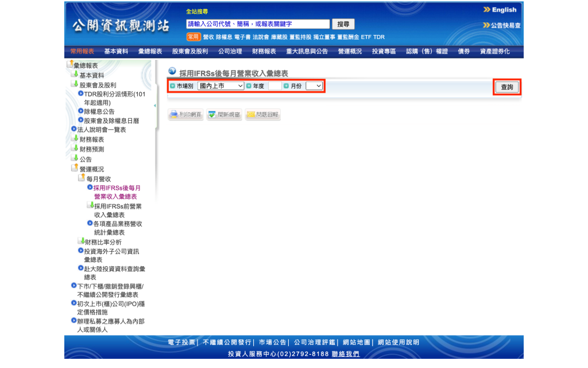Click the 法說會 quick link
Screen dimensions: 588x368
click(x=261, y=37)
